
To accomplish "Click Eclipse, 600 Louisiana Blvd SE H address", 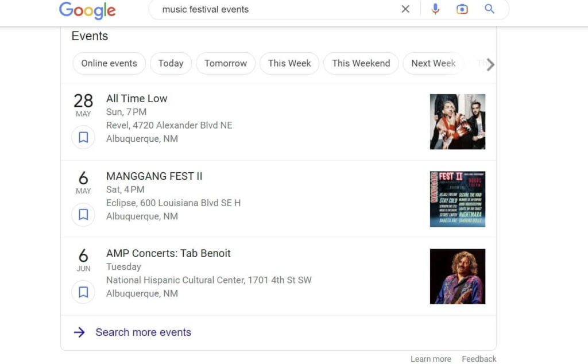I will tap(173, 203).
